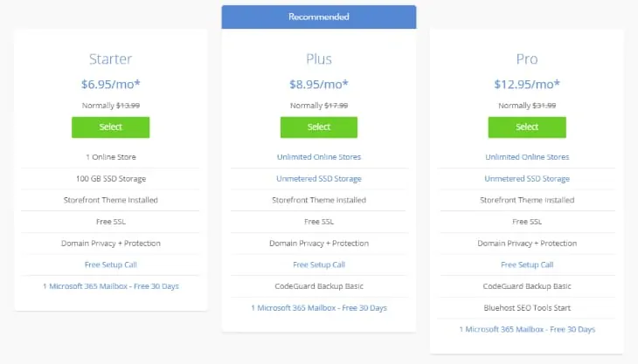Open Unmetered SSD Storage under Pro
Image resolution: width=638 pixels, height=364 pixels.
pos(527,179)
